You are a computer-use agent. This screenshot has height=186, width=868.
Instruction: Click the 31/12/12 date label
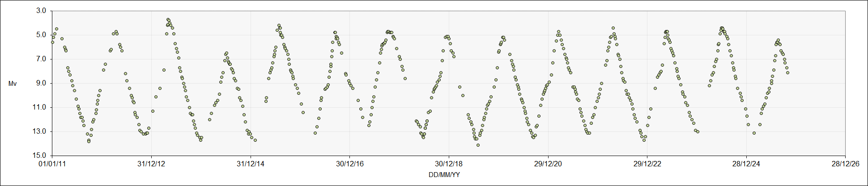tap(151, 164)
